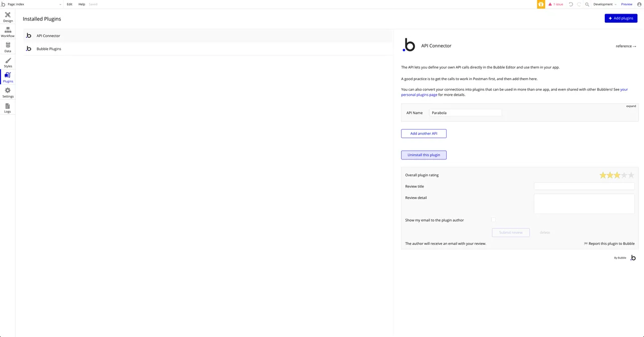
Task: Open your personal plugins page link
Action: [419, 95]
